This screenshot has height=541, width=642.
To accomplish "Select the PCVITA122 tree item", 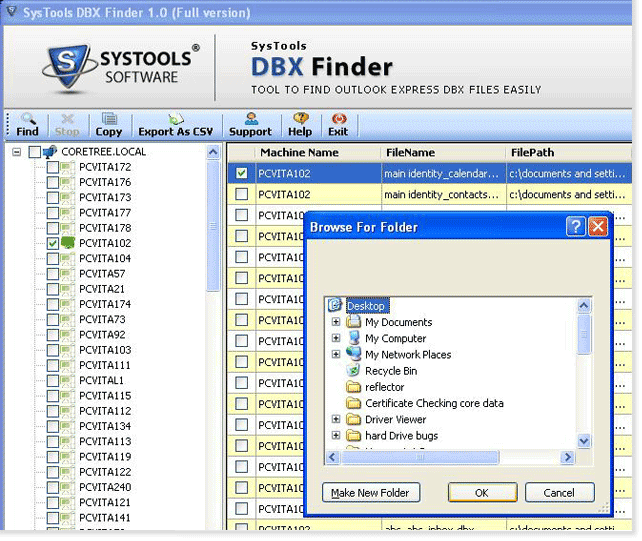I will click(x=105, y=472).
